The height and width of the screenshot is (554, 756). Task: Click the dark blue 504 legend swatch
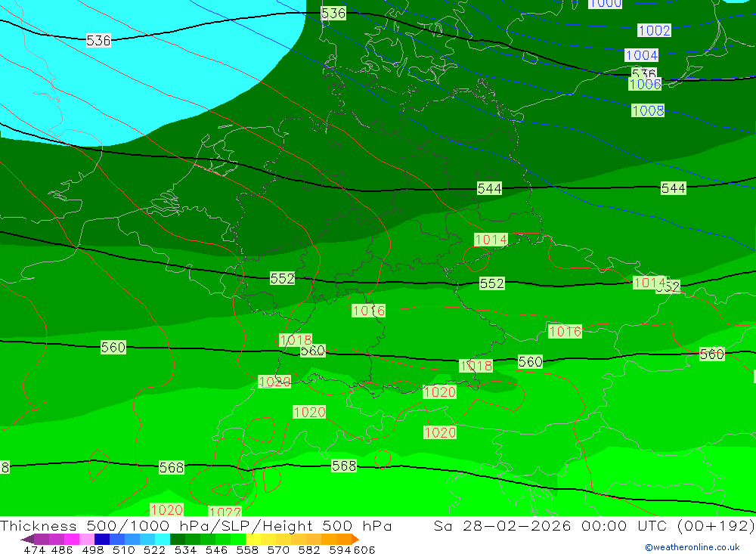click(x=102, y=539)
